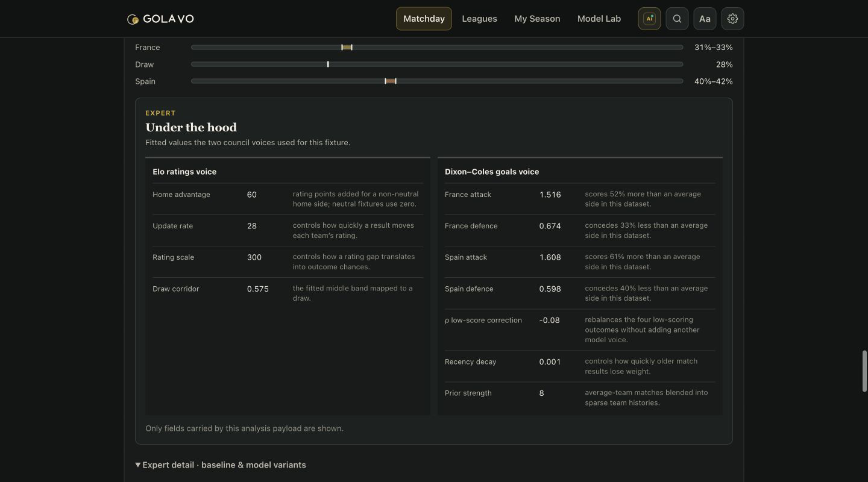Click the Recency decay label
The height and width of the screenshot is (482, 868).
click(x=471, y=361)
